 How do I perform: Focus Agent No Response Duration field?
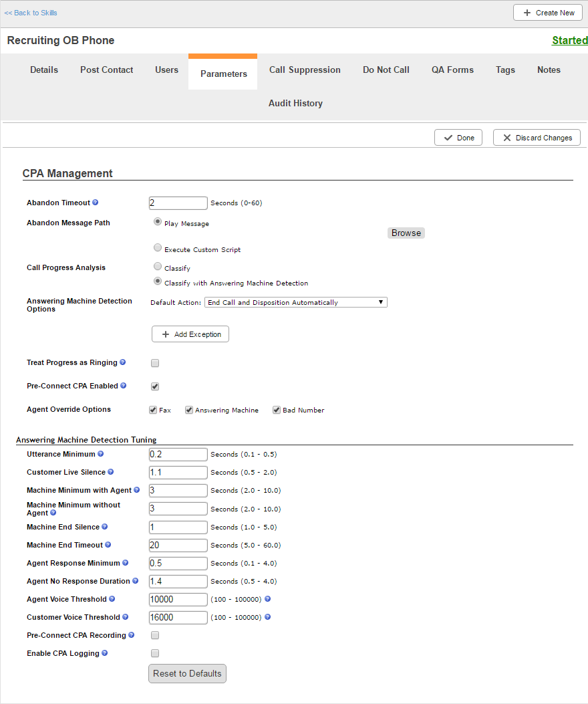[178, 581]
